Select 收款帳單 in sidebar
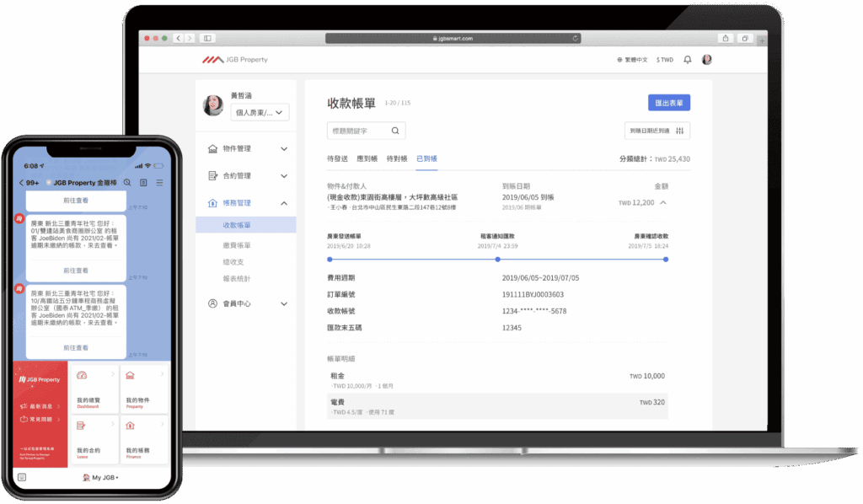Image resolution: width=863 pixels, height=504 pixels. click(245, 225)
